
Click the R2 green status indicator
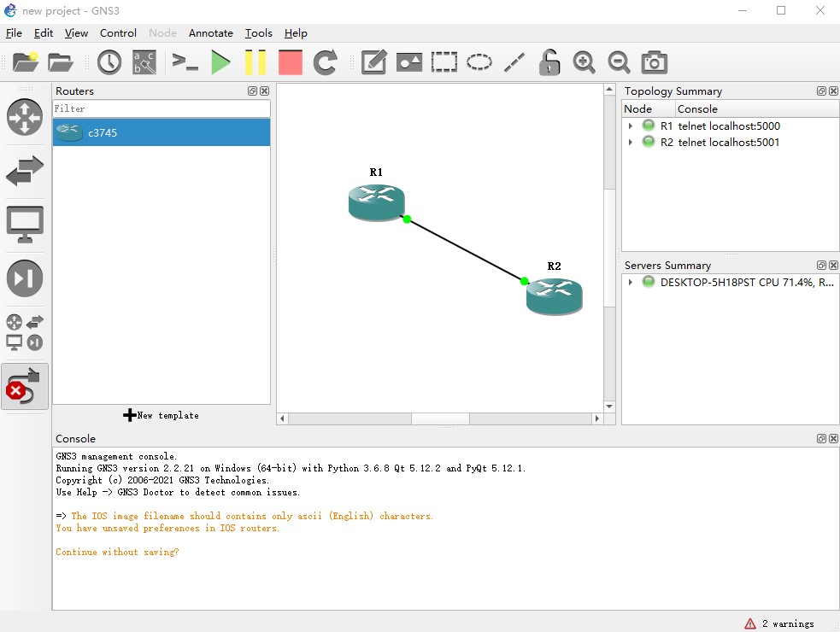click(649, 142)
